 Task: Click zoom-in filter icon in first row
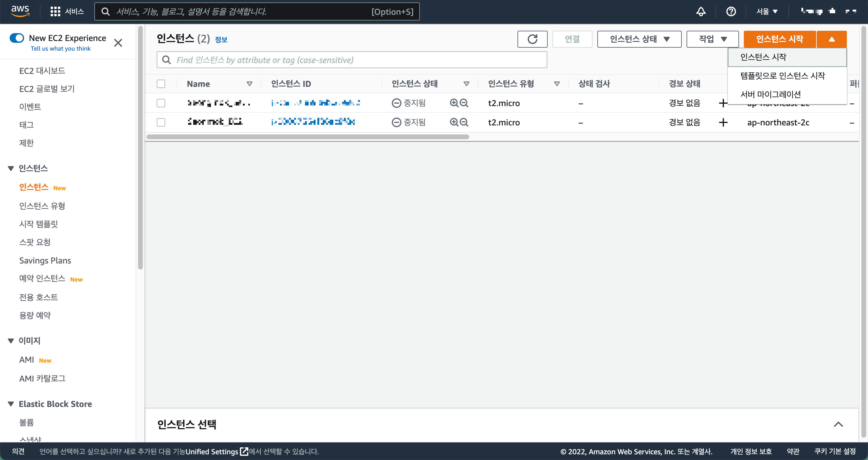coord(454,103)
